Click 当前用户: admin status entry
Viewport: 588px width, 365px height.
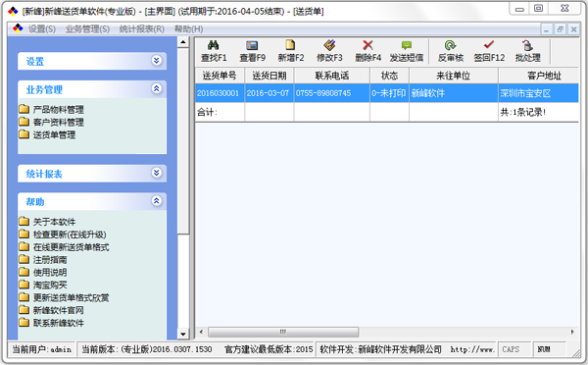[41, 349]
